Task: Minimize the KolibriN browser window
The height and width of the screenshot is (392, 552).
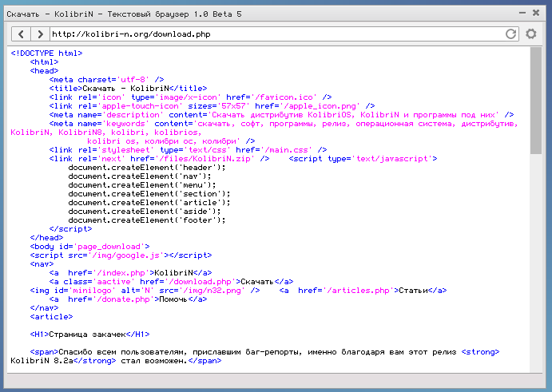Action: coord(522,13)
